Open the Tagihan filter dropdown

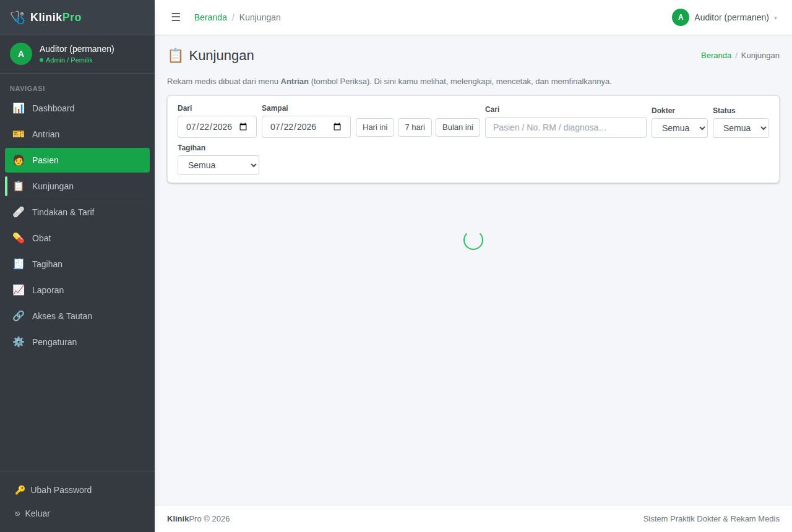coord(218,165)
